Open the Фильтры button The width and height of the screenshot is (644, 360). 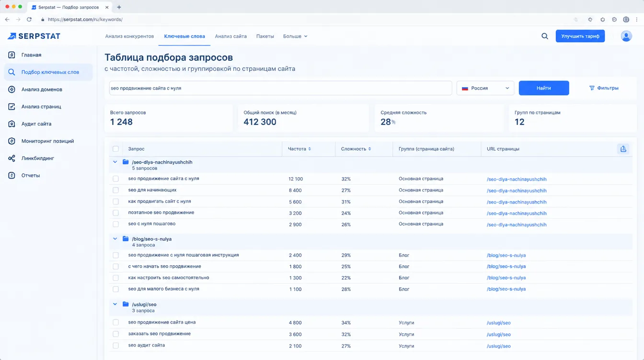[604, 88]
